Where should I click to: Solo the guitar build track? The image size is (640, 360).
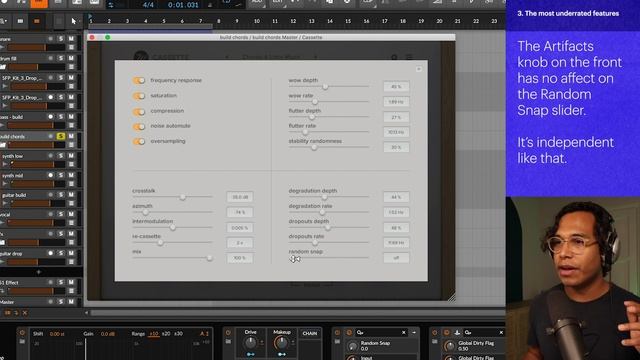(60, 195)
